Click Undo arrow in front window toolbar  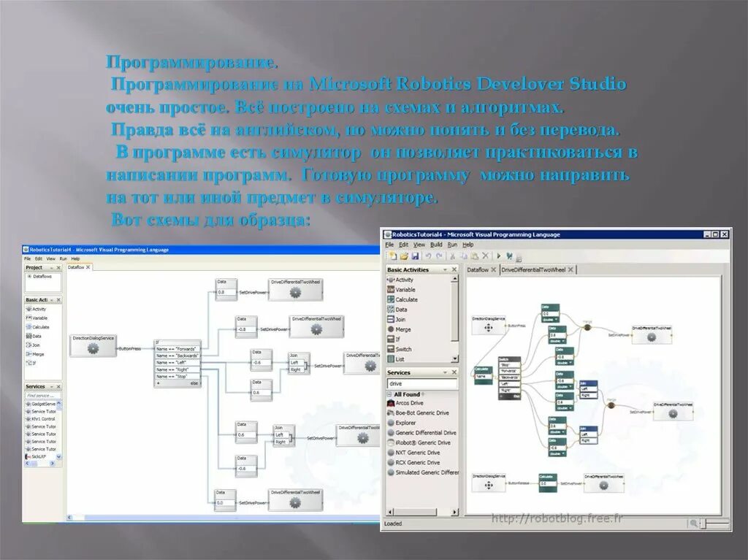tap(428, 256)
